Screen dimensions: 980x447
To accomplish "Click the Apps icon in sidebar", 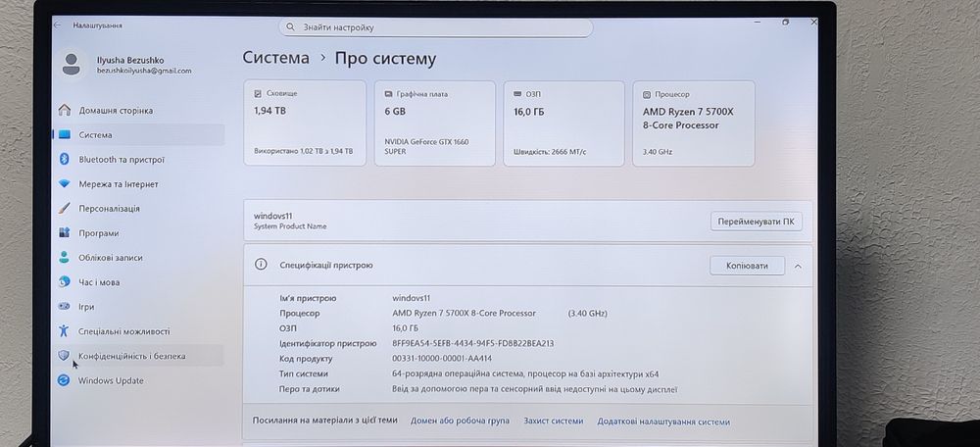I will [65, 232].
